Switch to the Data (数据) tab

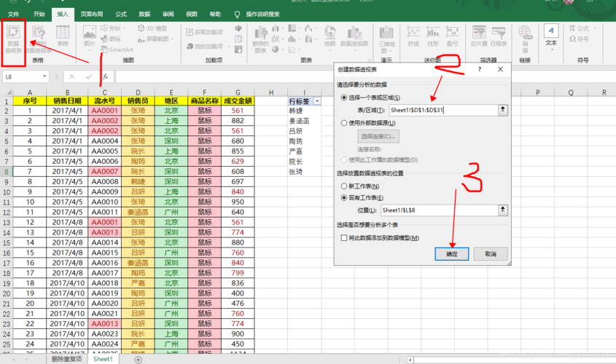tap(144, 14)
